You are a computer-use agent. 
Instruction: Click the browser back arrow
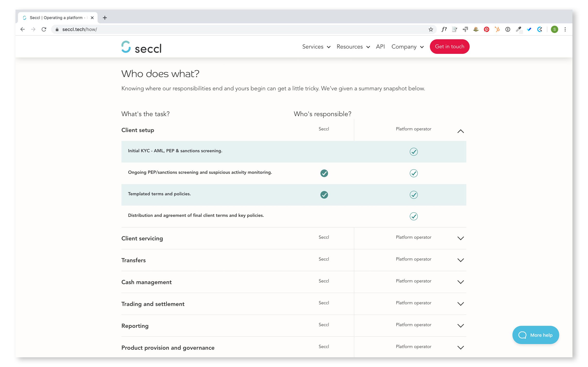pyautogui.click(x=22, y=29)
